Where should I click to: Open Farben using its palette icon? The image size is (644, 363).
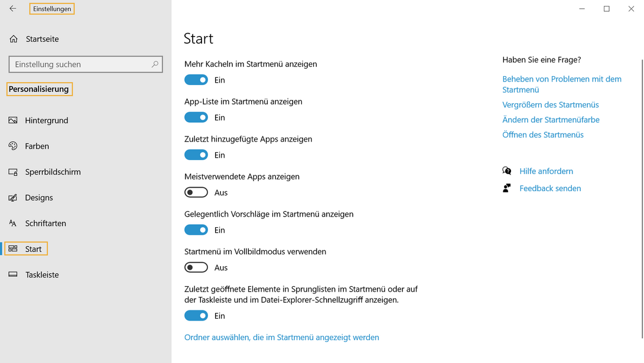[12, 146]
